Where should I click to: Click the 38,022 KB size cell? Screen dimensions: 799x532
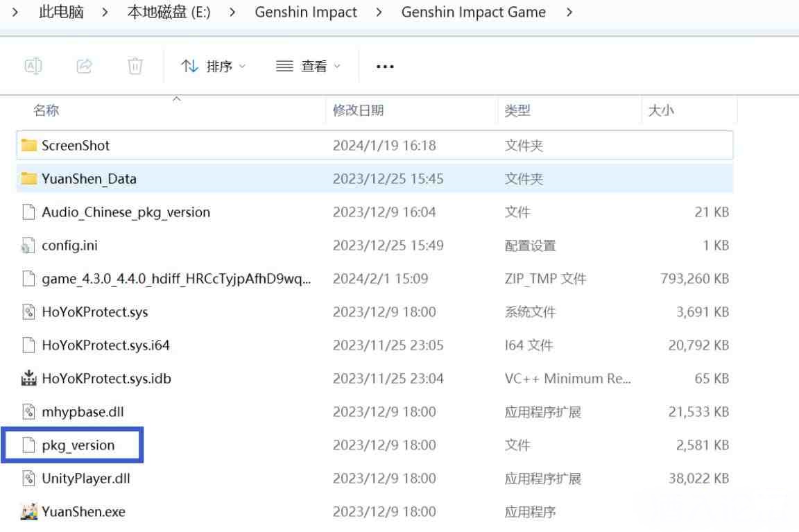coord(698,479)
